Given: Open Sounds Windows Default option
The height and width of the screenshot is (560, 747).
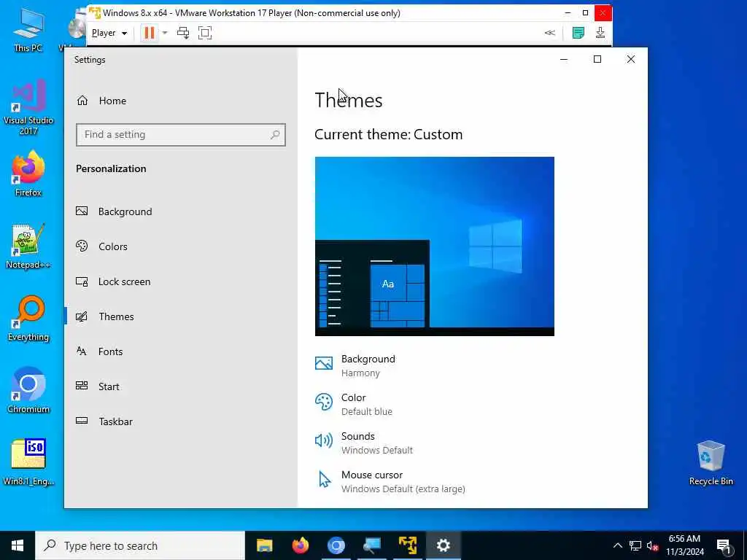Looking at the screenshot, I should point(364,443).
